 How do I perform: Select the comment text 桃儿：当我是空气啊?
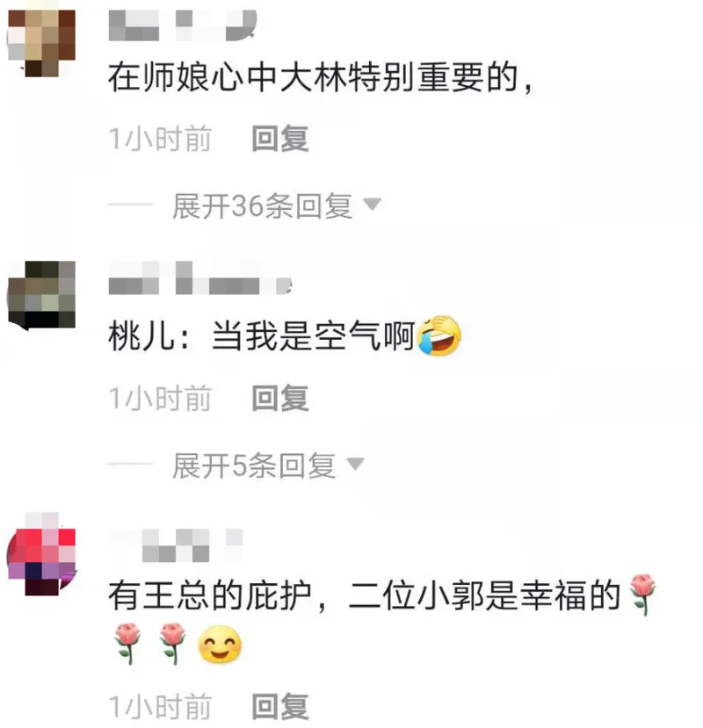coord(261,335)
